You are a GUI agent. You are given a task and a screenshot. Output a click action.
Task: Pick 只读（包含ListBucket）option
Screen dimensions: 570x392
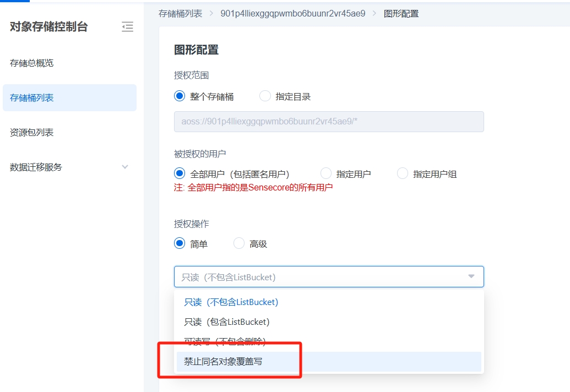[227, 322]
